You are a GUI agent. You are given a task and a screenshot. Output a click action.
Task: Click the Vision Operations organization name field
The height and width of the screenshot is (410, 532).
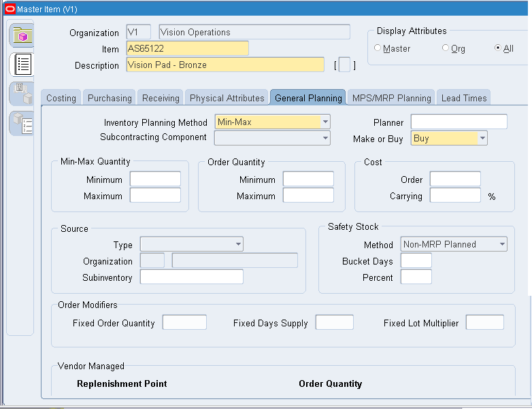click(x=254, y=32)
